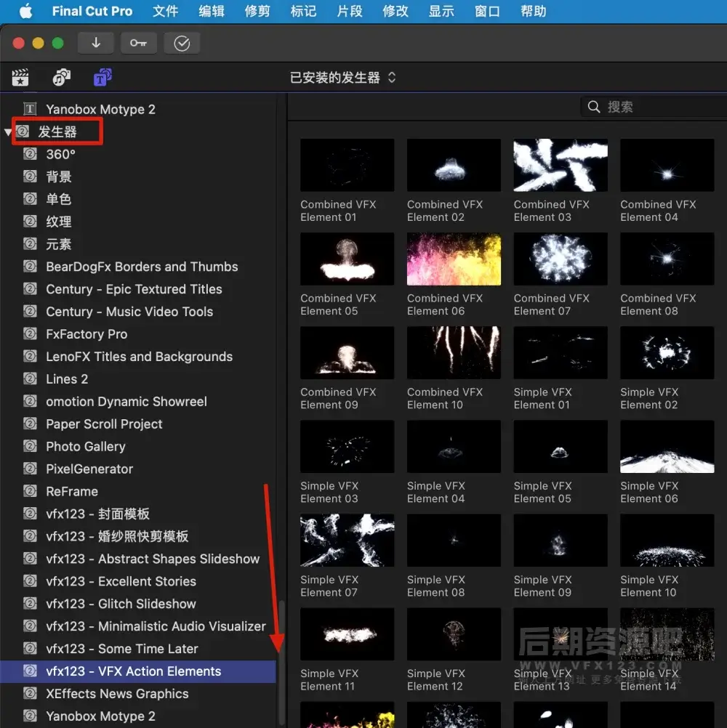This screenshot has width=727, height=728.
Task: Open the 窗口 menu
Action: 487,11
